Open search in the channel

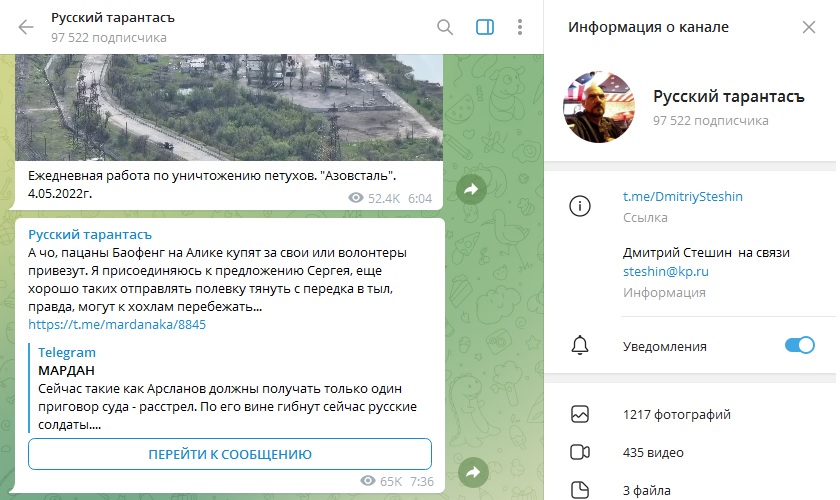click(x=445, y=27)
